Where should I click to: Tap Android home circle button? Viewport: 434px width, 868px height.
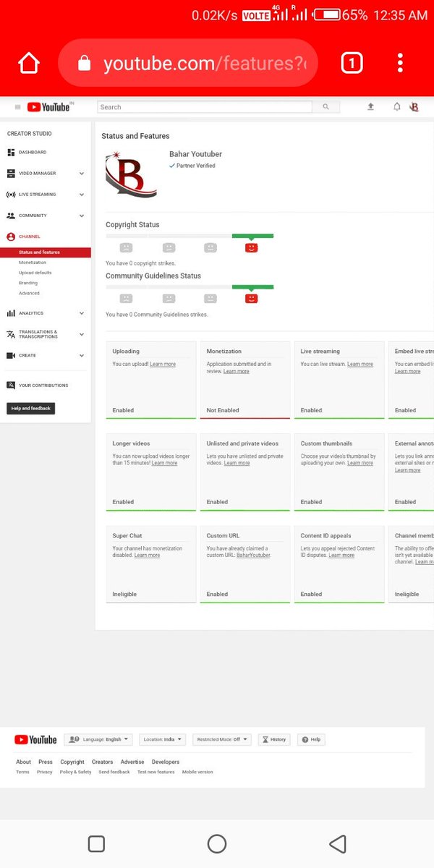pos(217,843)
